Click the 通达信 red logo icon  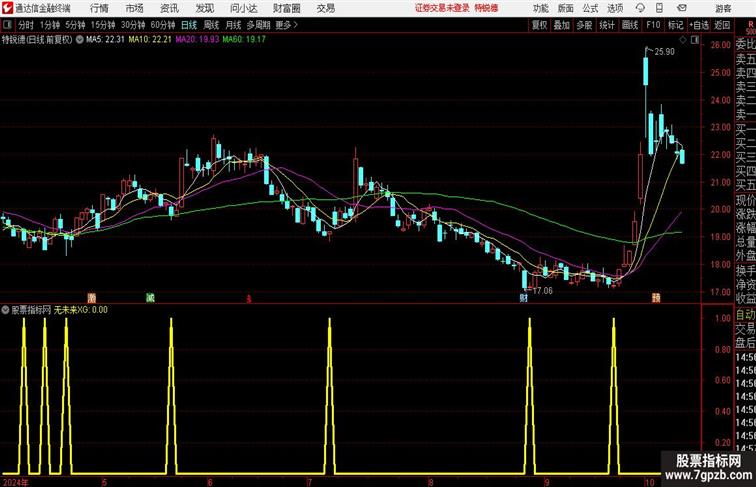(7, 8)
